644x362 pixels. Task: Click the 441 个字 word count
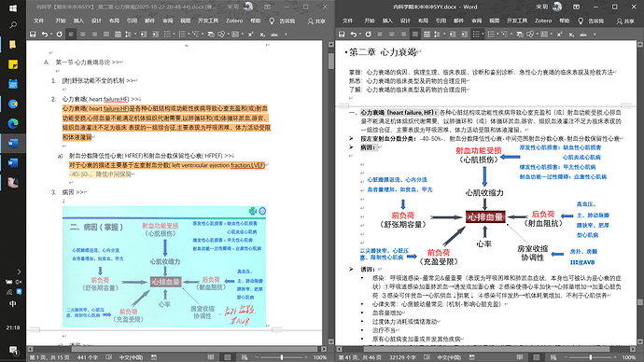(88, 357)
